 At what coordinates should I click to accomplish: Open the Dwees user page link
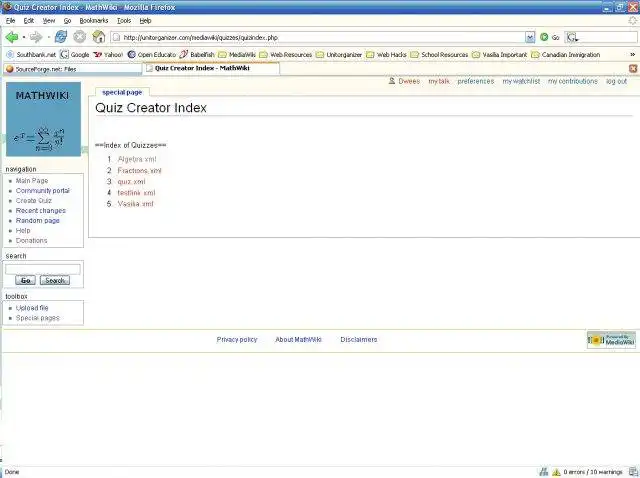pyautogui.click(x=409, y=81)
